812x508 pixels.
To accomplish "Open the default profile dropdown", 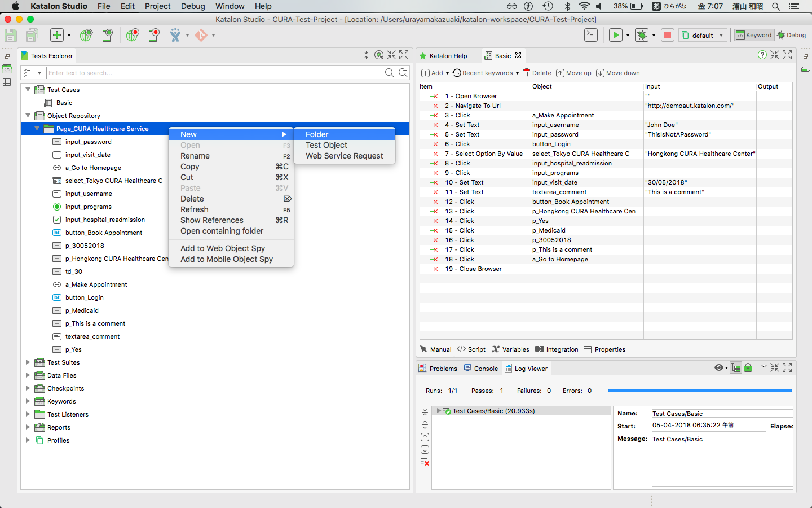I will click(x=703, y=35).
